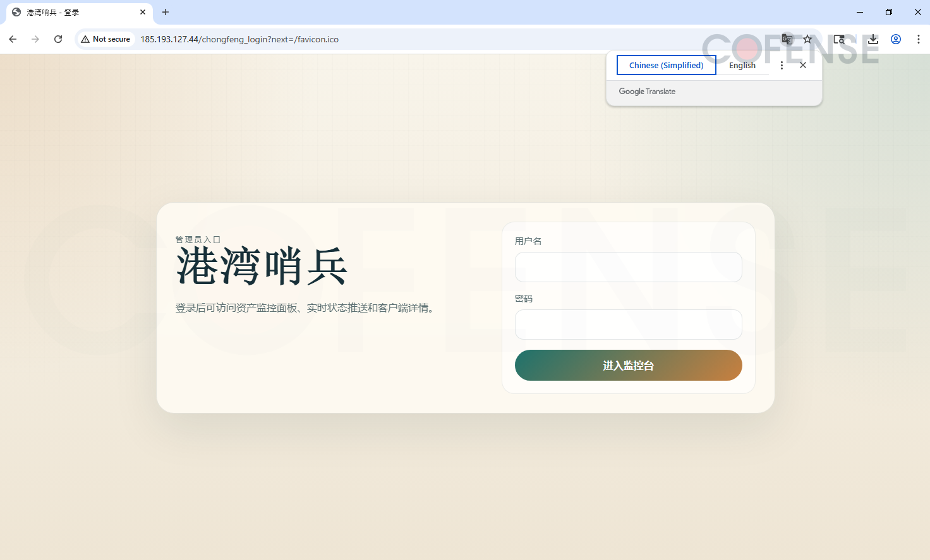
Task: Switch translation to the English tab
Action: coord(742,65)
